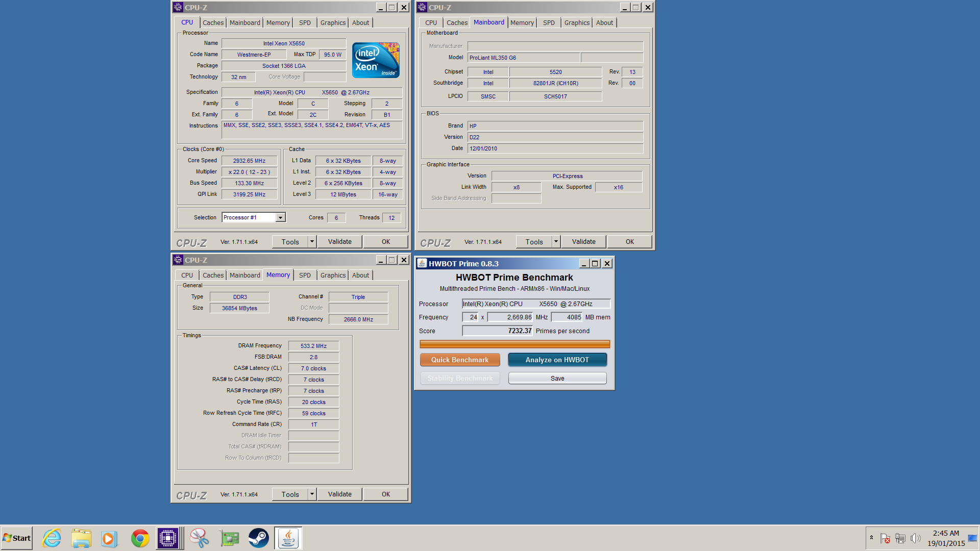Open the volume speaker tray icon
Viewport: 980px width, 551px height.
pyautogui.click(x=916, y=538)
